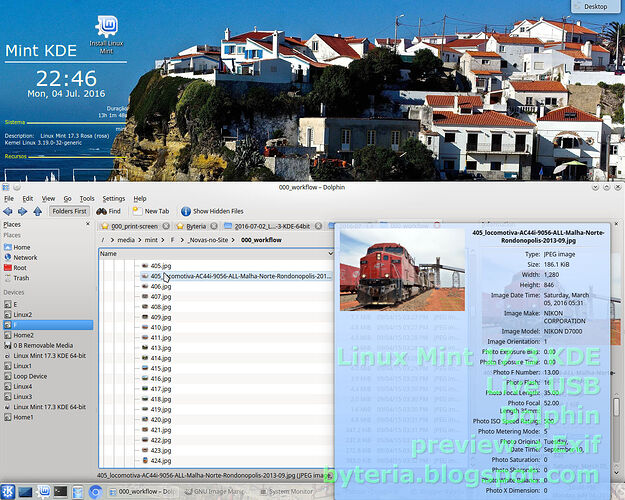This screenshot has height=500, width=625.
Task: Click 'media' in the breadcrumb path
Action: (126, 240)
